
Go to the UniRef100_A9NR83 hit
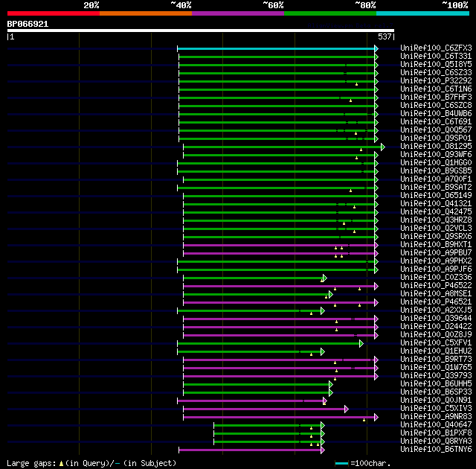[436, 417]
